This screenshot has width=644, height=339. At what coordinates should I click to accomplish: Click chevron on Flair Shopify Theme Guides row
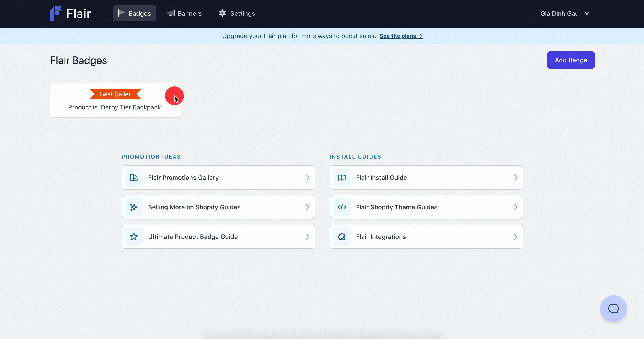point(516,207)
